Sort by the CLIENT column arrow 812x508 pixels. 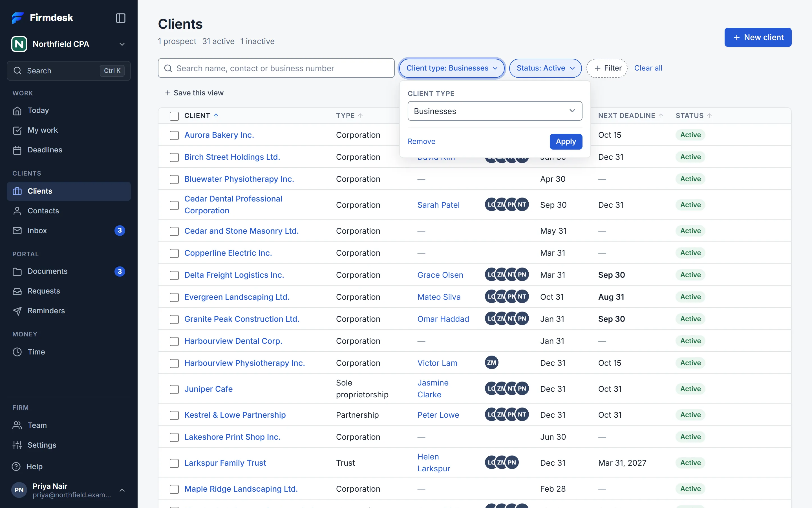click(216, 116)
